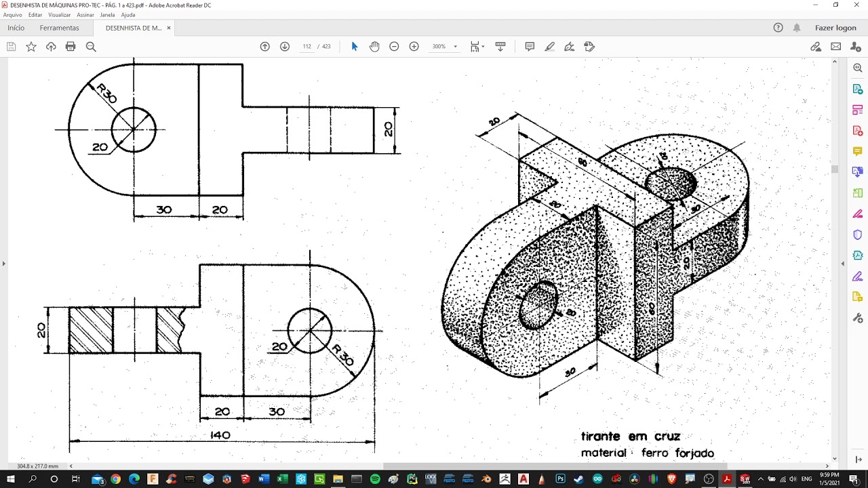
Task: Zoom out with minus button
Action: click(x=394, y=47)
